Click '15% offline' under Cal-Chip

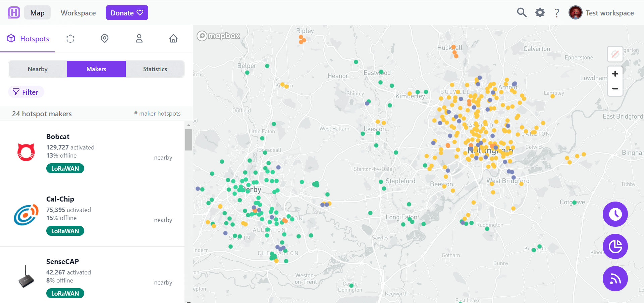pyautogui.click(x=61, y=218)
